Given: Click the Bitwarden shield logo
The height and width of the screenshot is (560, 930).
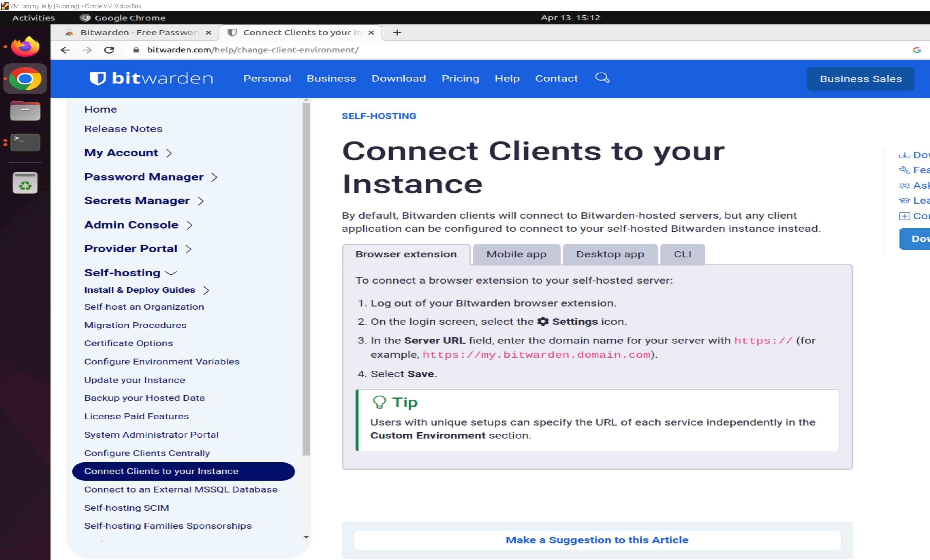Looking at the screenshot, I should pos(98,78).
